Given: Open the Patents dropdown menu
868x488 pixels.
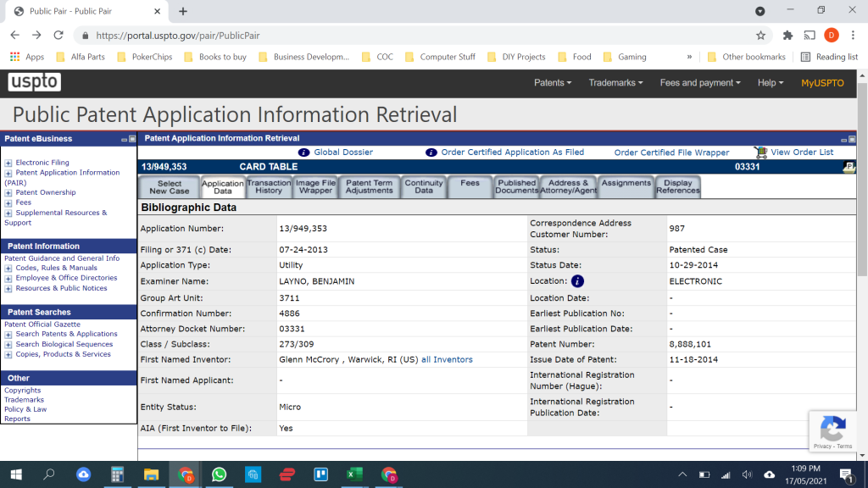Looking at the screenshot, I should [x=553, y=82].
